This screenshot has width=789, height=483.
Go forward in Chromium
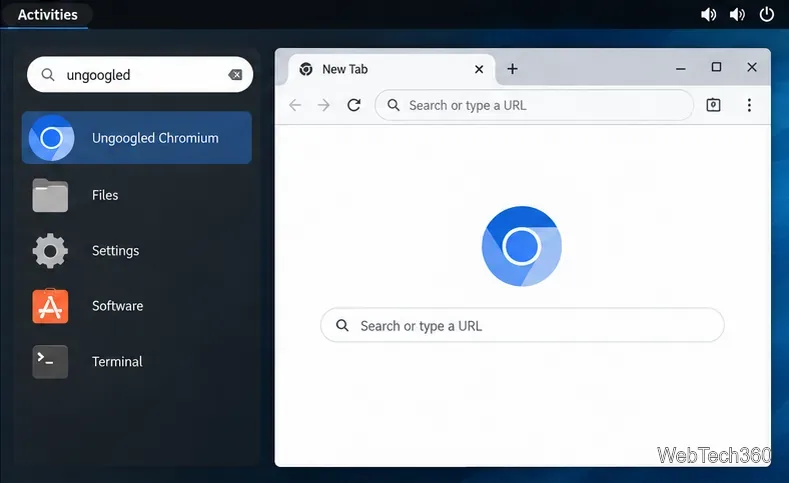coord(324,105)
